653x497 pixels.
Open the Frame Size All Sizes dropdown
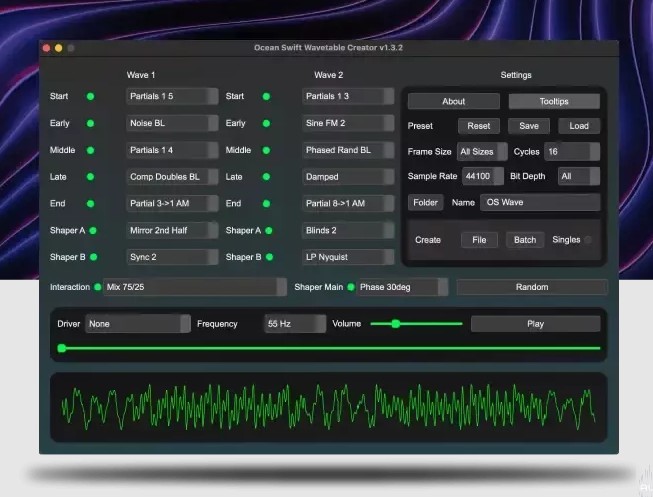482,152
